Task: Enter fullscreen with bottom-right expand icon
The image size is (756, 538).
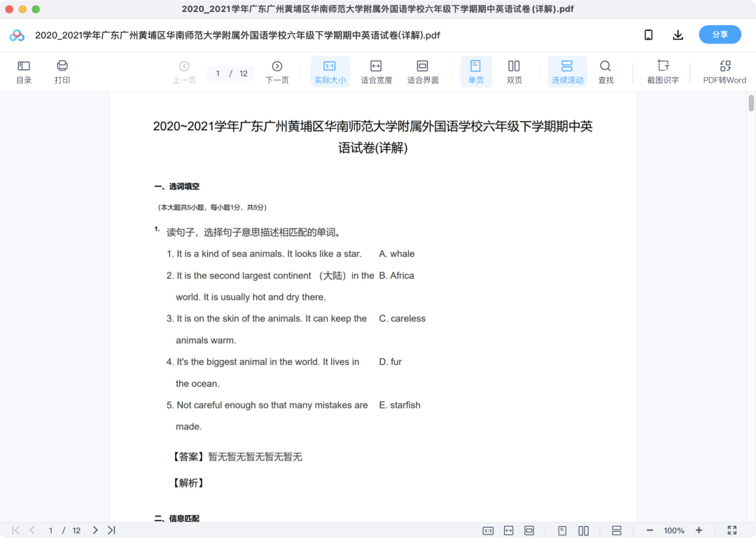Action: [732, 530]
